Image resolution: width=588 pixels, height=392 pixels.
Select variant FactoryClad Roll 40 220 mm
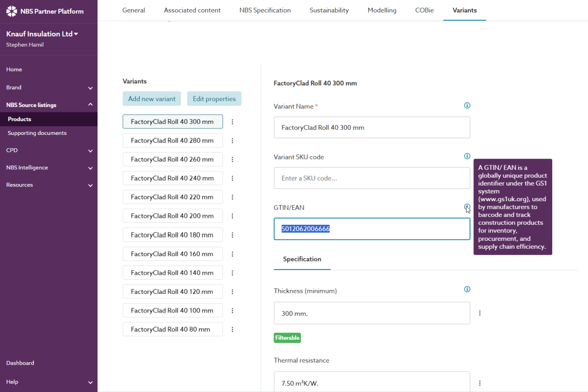pos(172,197)
